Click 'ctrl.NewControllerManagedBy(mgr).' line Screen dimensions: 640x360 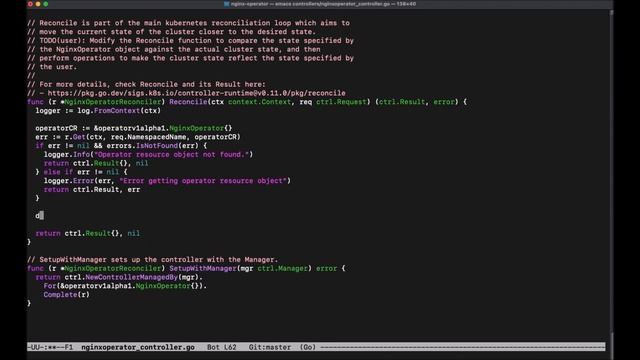[x=119, y=277]
